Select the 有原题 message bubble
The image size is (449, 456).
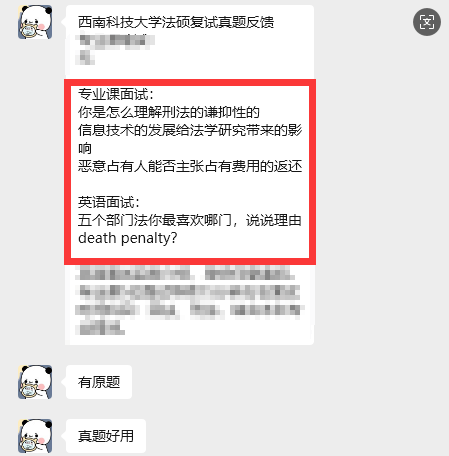99,382
